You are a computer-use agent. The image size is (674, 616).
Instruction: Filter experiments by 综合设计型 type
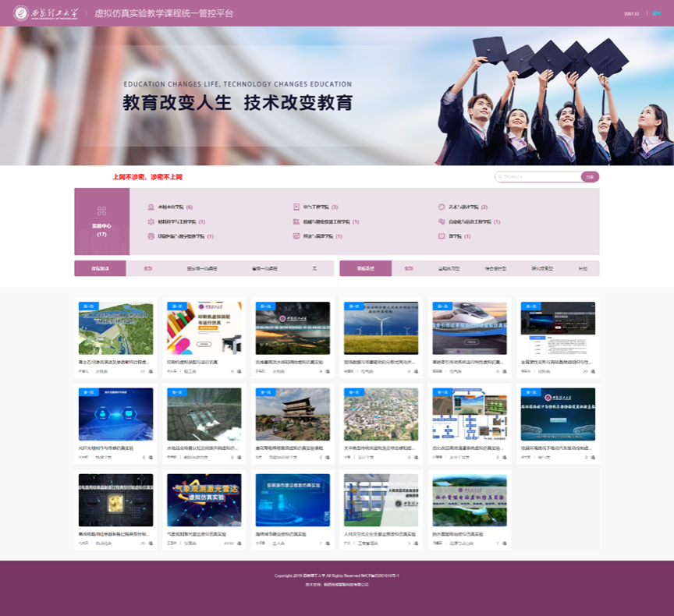[495, 268]
